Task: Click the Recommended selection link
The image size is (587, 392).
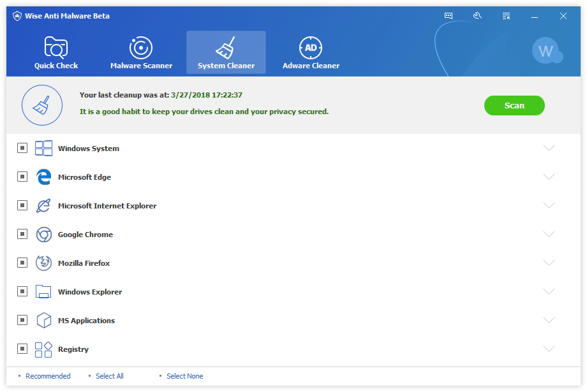Action: (x=48, y=376)
